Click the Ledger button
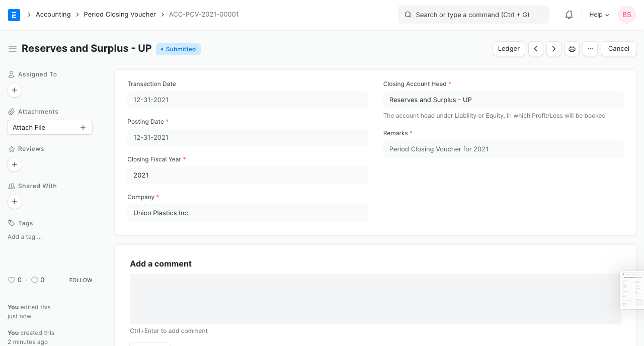Image resolution: width=644 pixels, height=346 pixels. pos(509,49)
